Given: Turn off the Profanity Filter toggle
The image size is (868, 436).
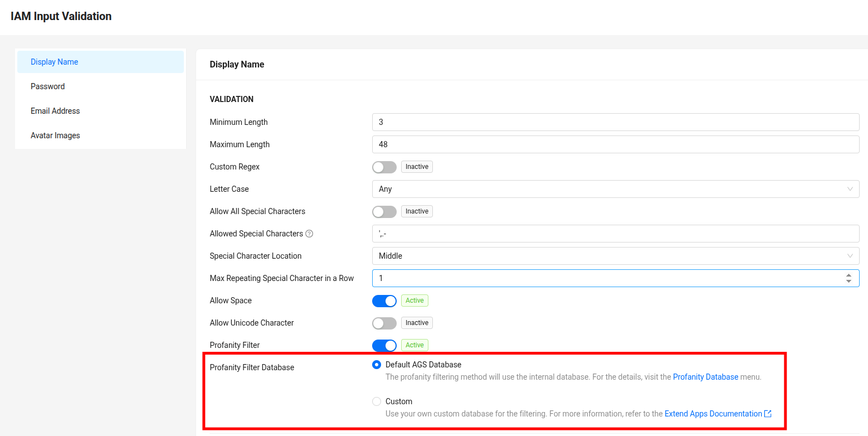Looking at the screenshot, I should [384, 345].
